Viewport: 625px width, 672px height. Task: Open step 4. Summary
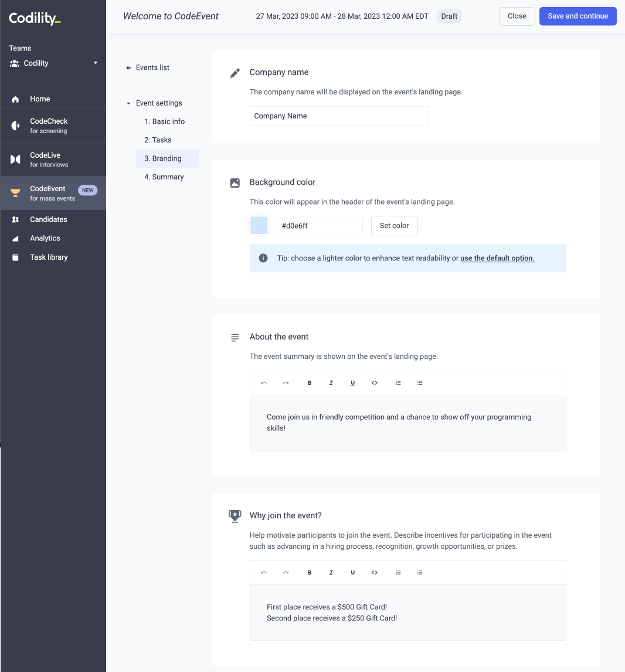(x=164, y=177)
